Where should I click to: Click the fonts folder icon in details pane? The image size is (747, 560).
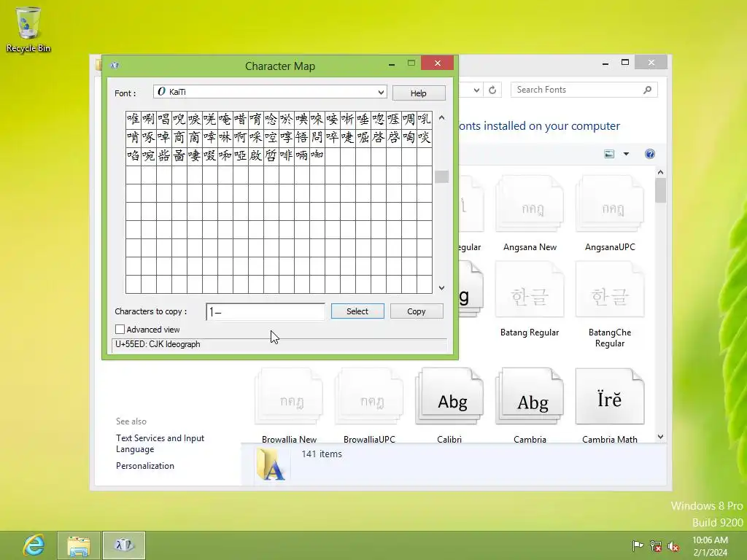pos(271,464)
